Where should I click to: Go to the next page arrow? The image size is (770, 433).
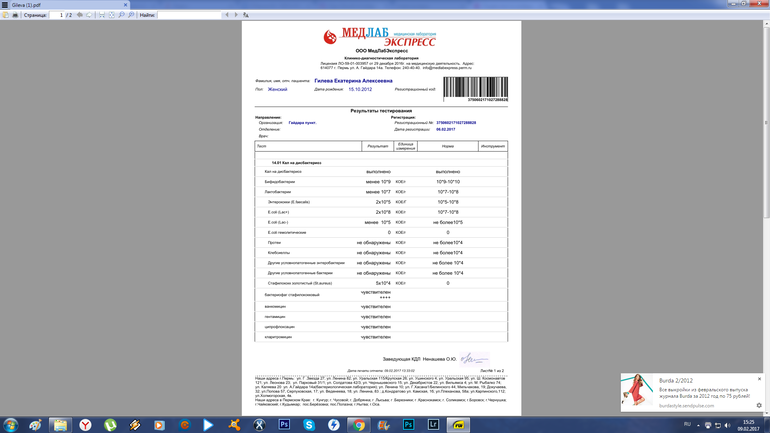(88, 15)
